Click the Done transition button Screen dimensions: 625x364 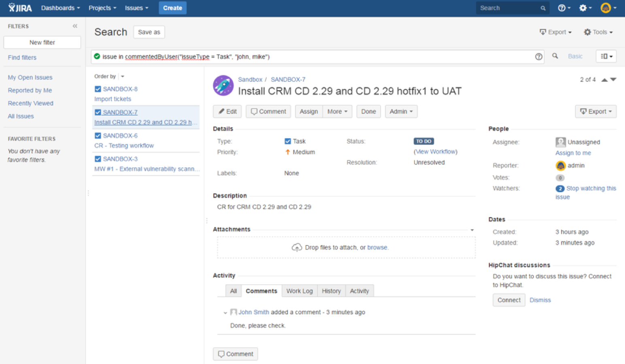click(368, 111)
